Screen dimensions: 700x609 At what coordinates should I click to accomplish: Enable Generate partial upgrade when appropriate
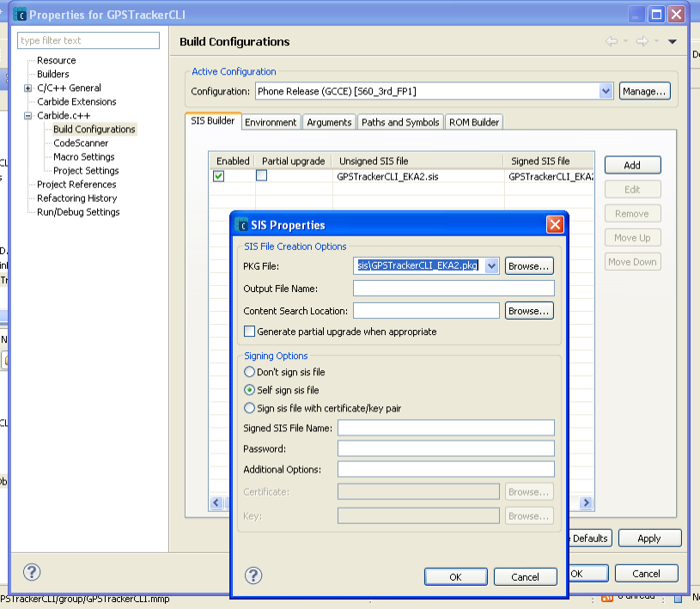[250, 332]
